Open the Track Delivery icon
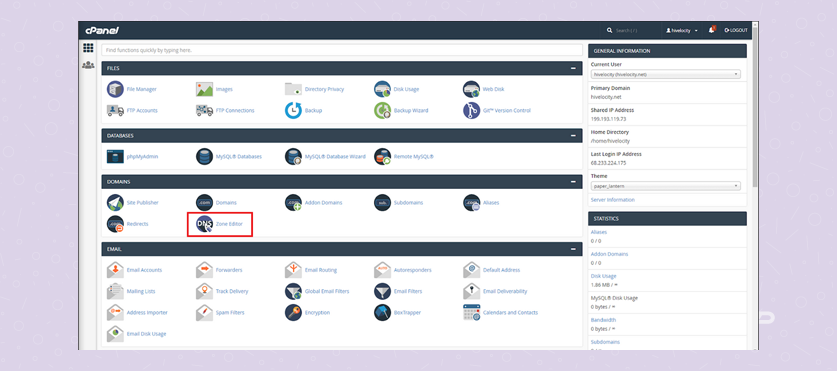 (204, 291)
